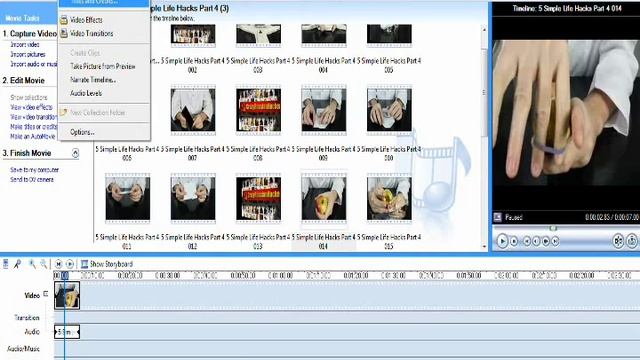
Task: Select clip 5 Simple Life Hacks Part 4 008
Action: point(258,110)
